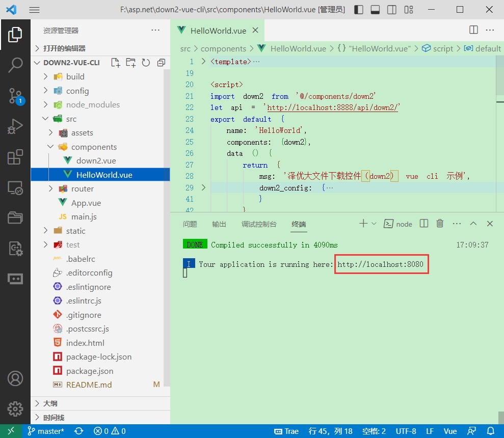Collapse all folders in explorer

pyautogui.click(x=161, y=63)
